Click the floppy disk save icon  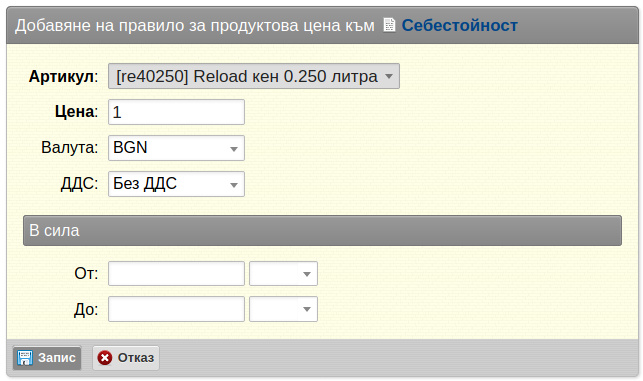click(25, 358)
